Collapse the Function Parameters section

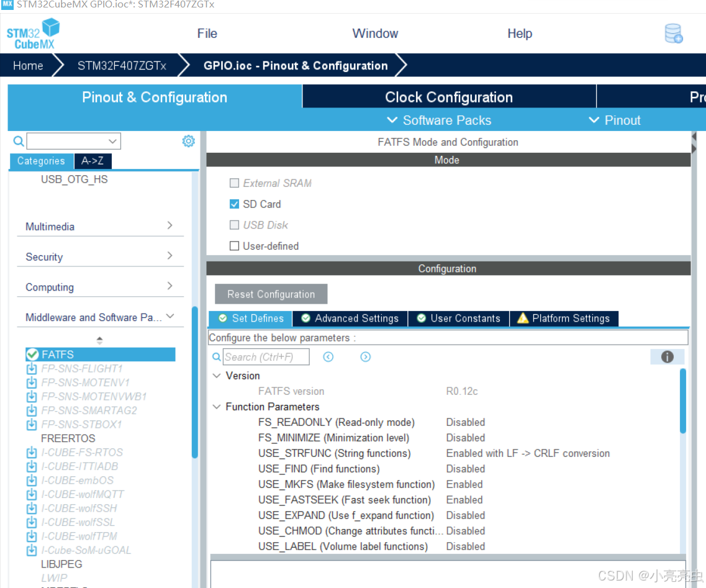click(x=217, y=407)
